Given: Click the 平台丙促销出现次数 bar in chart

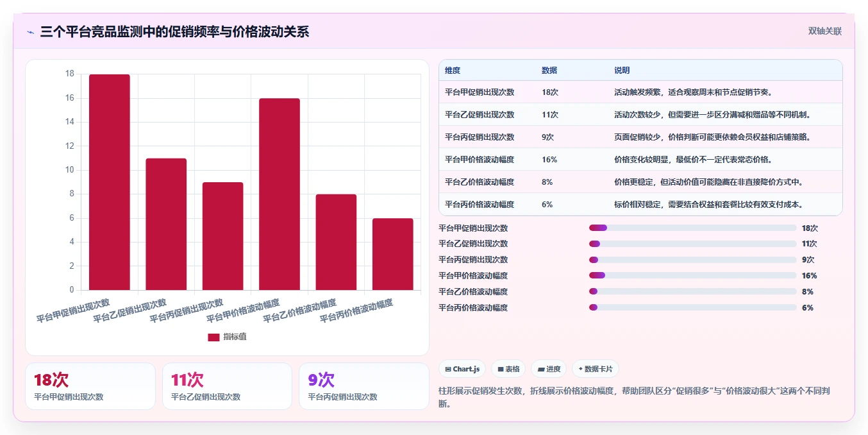Looking at the screenshot, I should (x=223, y=236).
